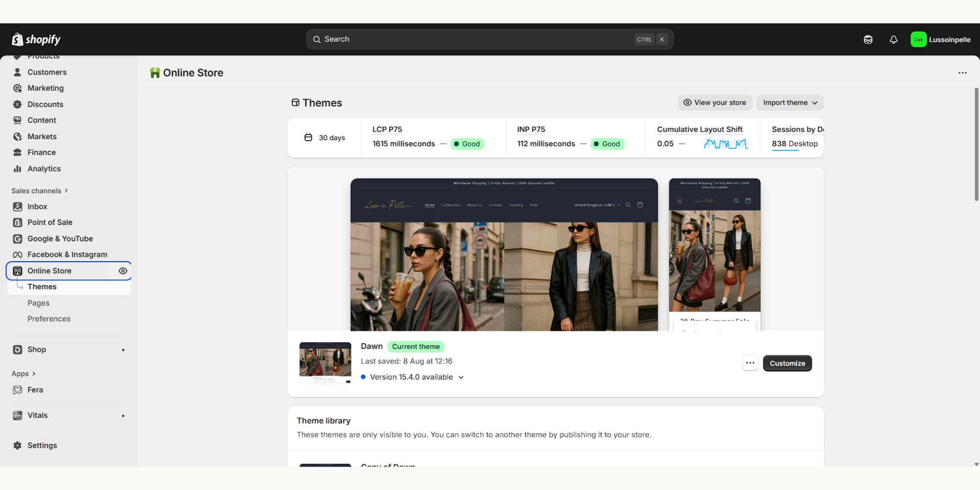Click the Shopify logo
The width and height of the screenshot is (980, 490).
pyautogui.click(x=36, y=39)
